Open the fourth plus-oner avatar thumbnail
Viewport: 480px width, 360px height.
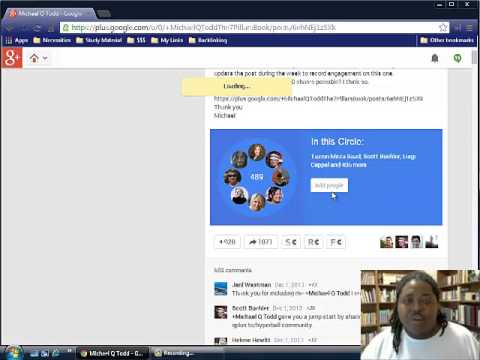click(432, 242)
